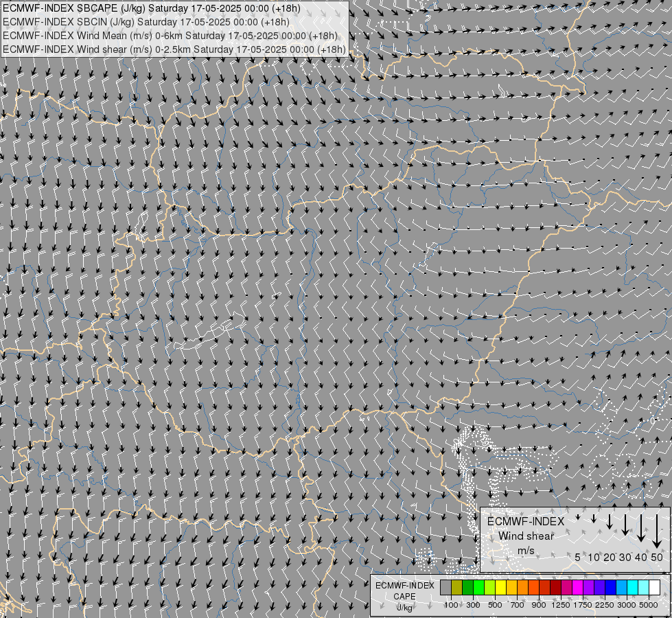Pick the pure yellow CAPE colorbar swatch
The height and width of the screenshot is (618, 672).
(x=500, y=587)
